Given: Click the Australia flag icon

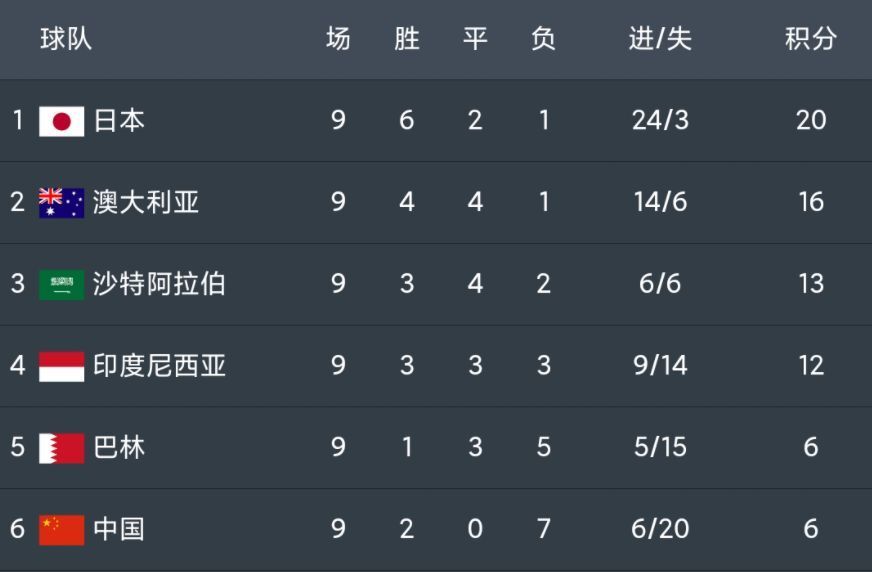Looking at the screenshot, I should coord(62,203).
